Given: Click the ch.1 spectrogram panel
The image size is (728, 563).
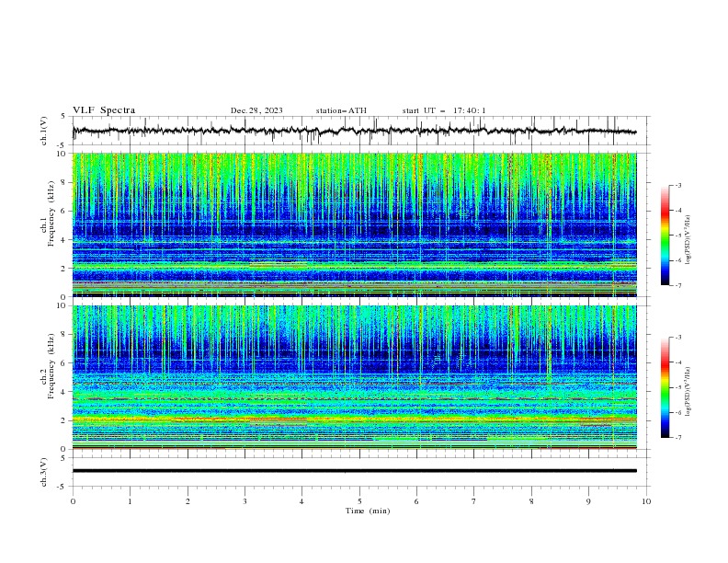Looking at the screenshot, I should tap(355, 224).
